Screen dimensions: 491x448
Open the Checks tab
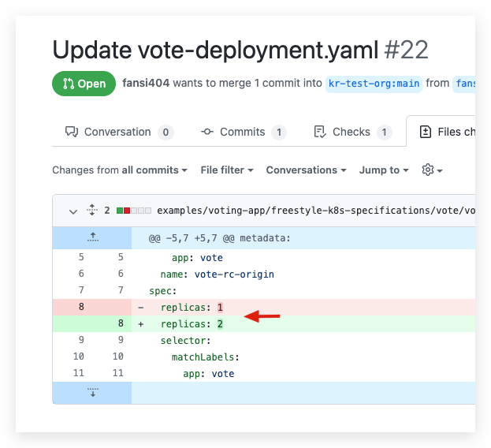(x=352, y=132)
